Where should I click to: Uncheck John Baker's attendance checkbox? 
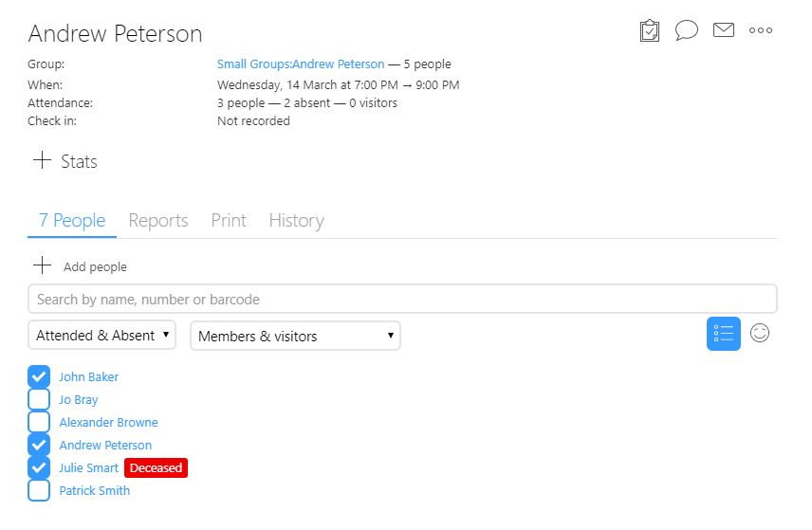[39, 377]
